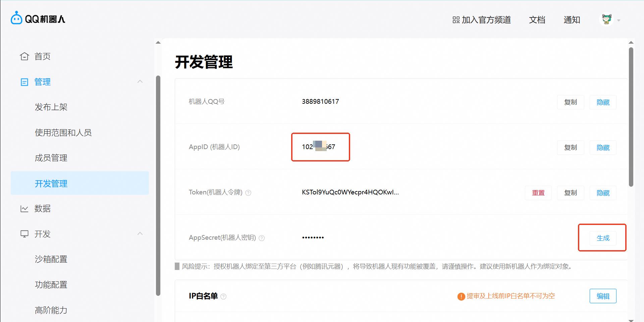This screenshot has width=644, height=322.
Task: Open the 文档 menu item
Action: [x=537, y=20]
